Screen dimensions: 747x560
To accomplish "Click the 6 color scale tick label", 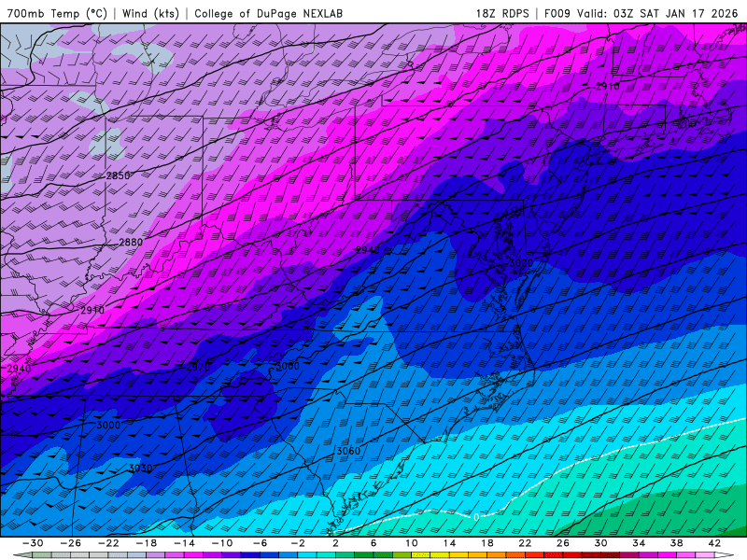I will point(373,543).
